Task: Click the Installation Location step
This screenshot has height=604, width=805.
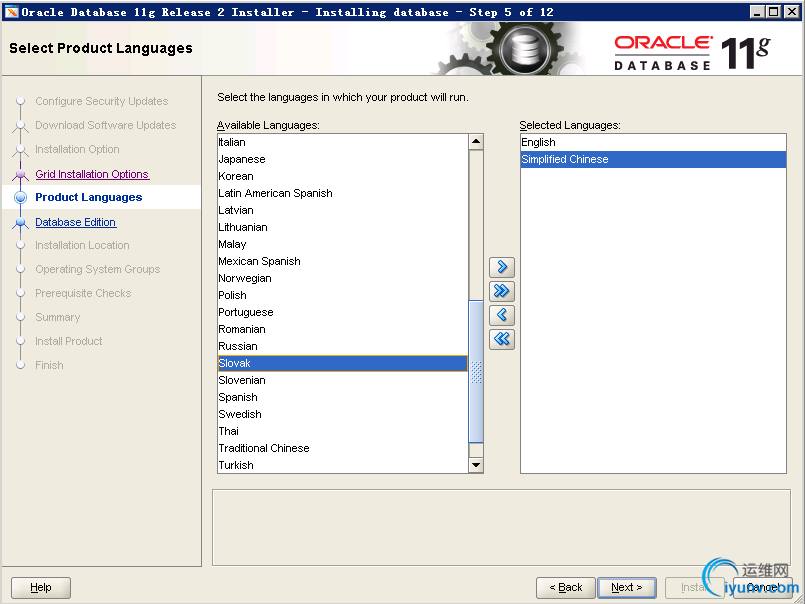Action: coord(82,246)
